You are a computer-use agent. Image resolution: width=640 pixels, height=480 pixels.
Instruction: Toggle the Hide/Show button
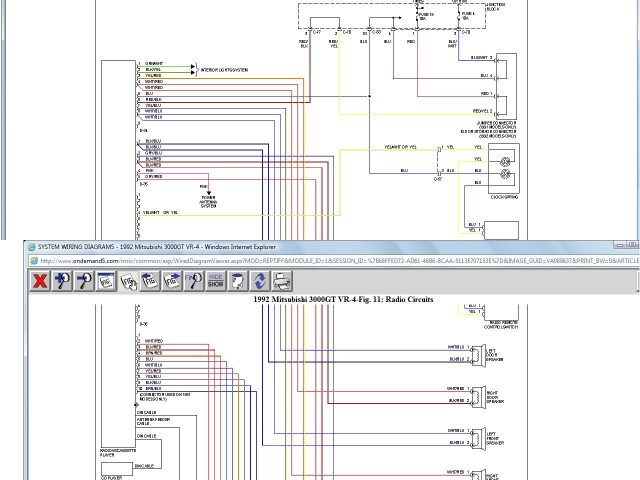215,281
